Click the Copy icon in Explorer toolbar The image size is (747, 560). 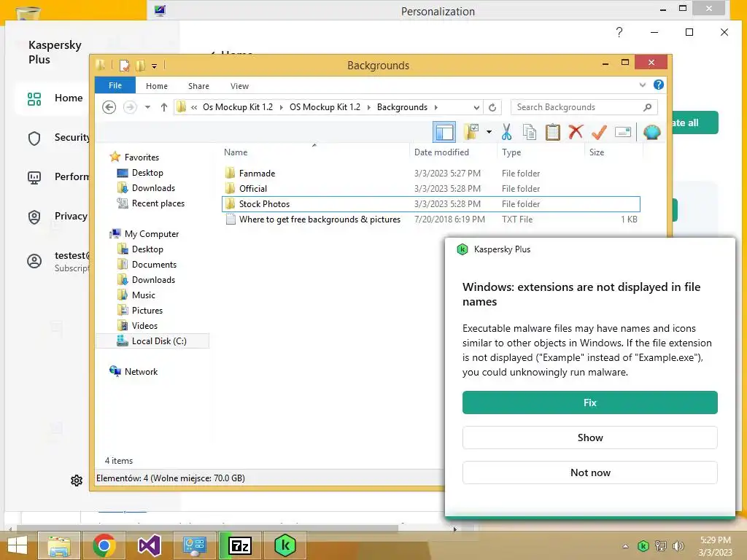click(x=530, y=132)
